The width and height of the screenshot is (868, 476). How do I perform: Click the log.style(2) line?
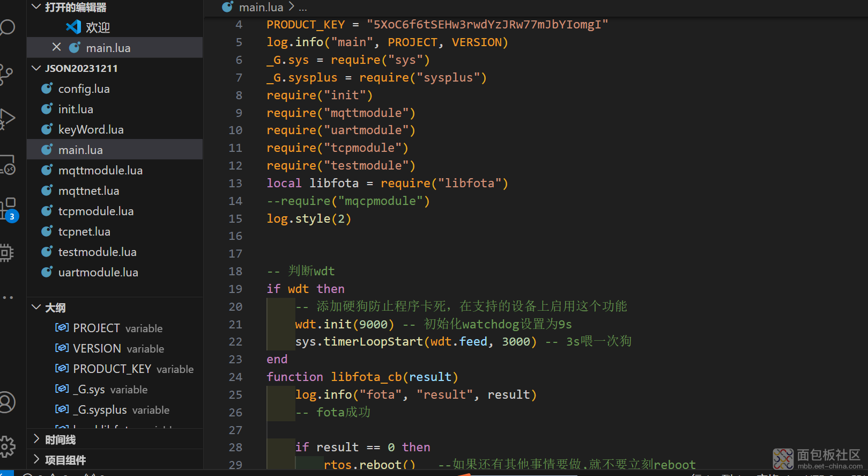click(x=309, y=218)
